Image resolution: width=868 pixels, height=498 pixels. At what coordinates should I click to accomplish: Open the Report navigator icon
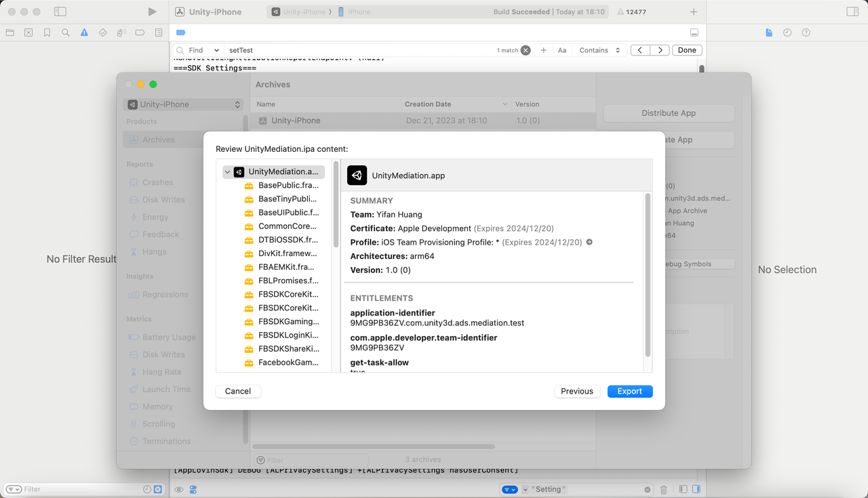[159, 33]
